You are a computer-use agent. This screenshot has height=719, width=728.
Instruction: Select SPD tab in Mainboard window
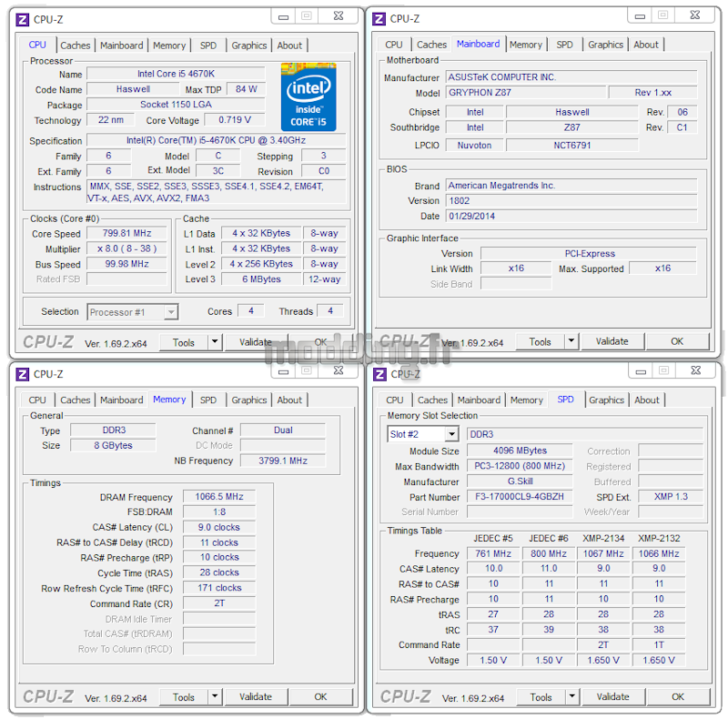click(565, 45)
